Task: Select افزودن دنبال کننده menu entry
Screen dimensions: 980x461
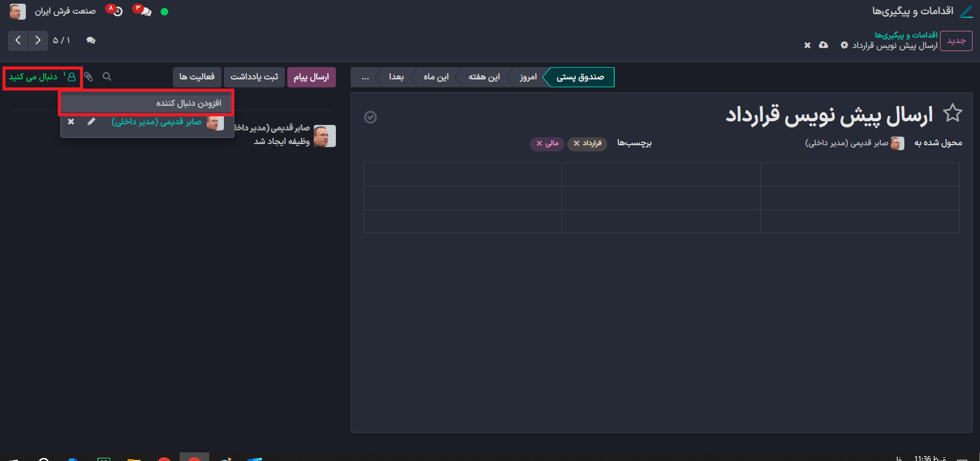Action: (x=146, y=103)
